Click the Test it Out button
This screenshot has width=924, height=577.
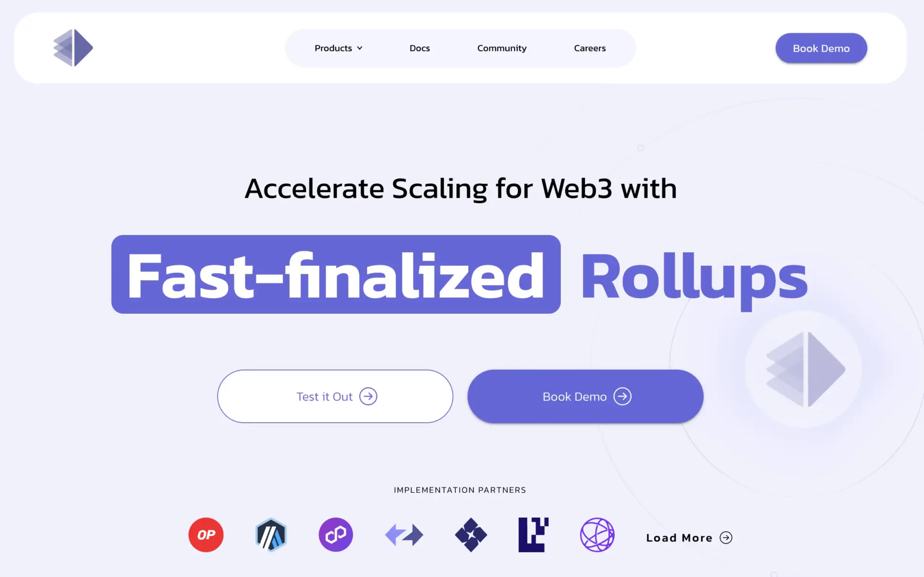click(336, 396)
